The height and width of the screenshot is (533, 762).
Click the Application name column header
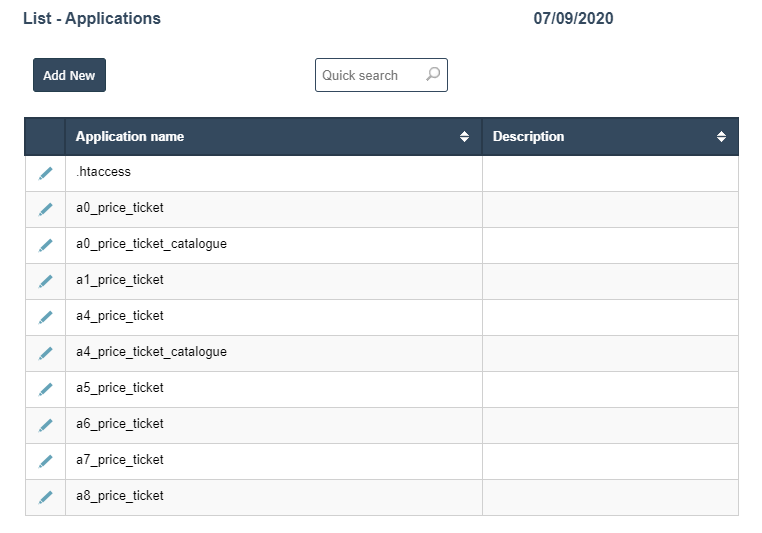pyautogui.click(x=130, y=137)
